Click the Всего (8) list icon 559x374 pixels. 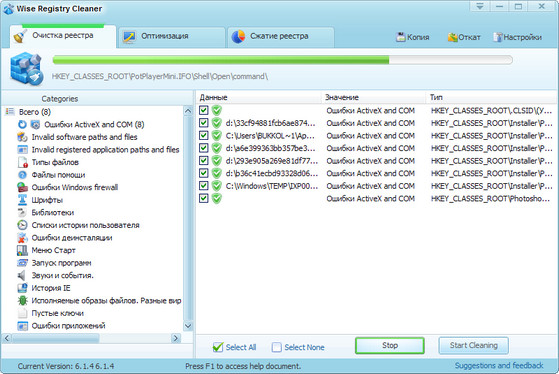coord(10,112)
